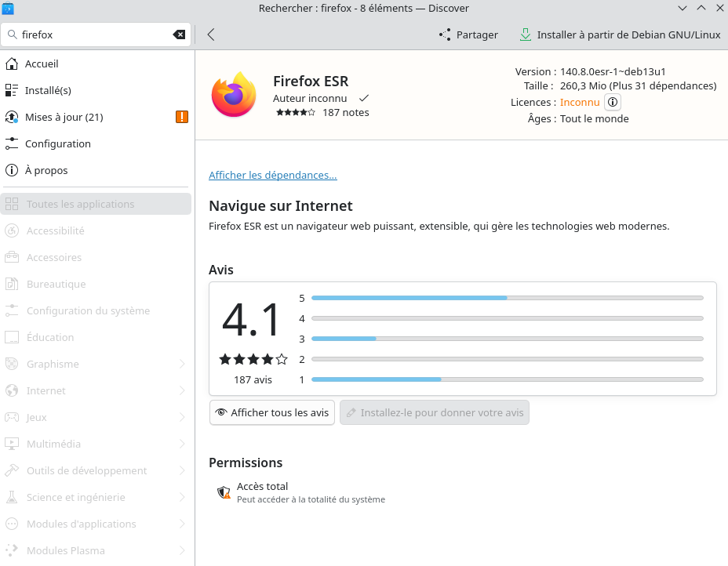Click the Accès total shield icon

(224, 492)
